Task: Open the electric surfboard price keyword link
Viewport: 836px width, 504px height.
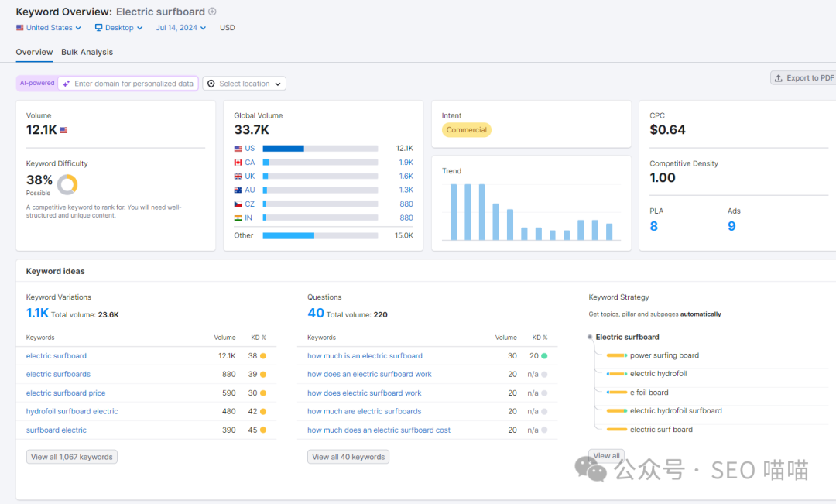Action: pyautogui.click(x=66, y=393)
